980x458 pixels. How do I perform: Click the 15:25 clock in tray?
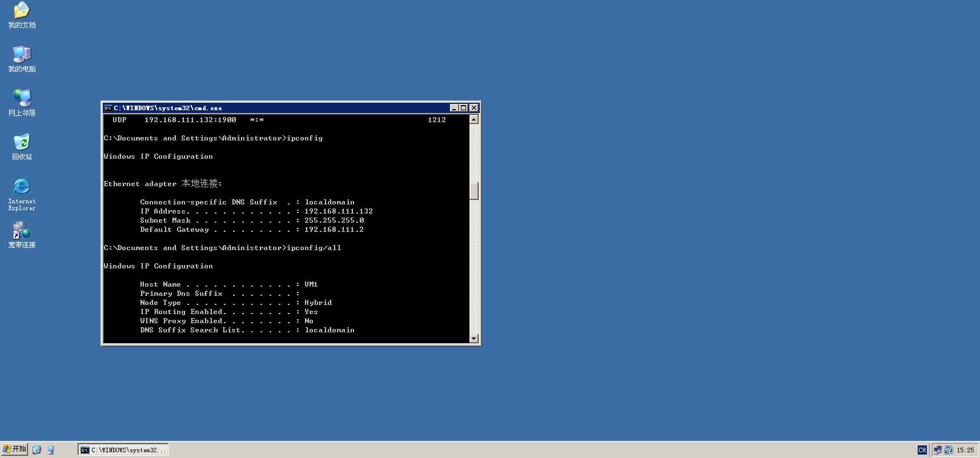pos(965,450)
